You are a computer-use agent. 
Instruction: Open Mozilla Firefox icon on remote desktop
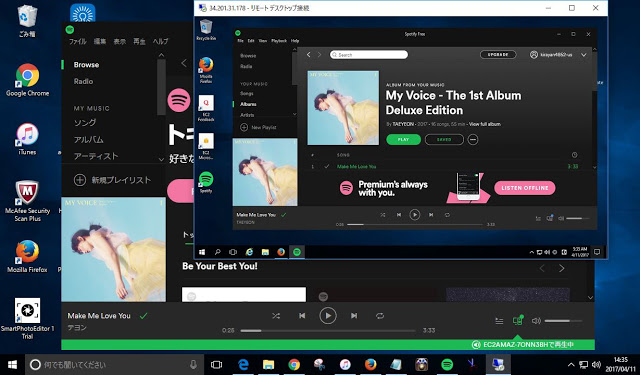click(x=206, y=70)
